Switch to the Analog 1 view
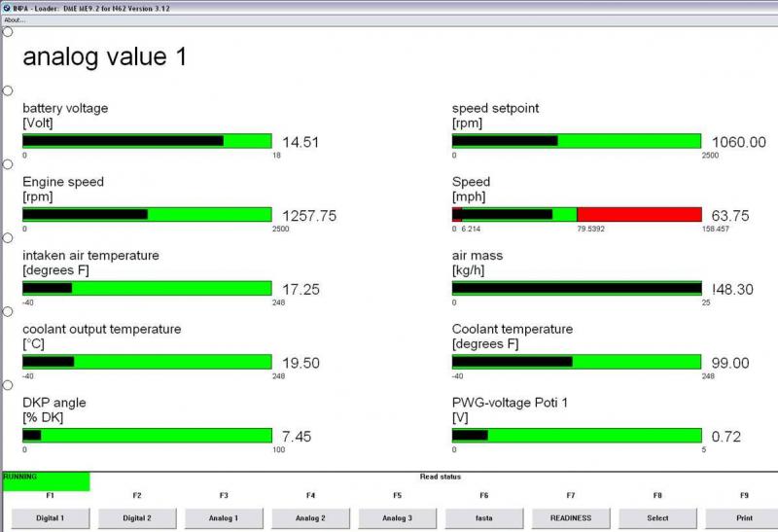 click(224, 517)
